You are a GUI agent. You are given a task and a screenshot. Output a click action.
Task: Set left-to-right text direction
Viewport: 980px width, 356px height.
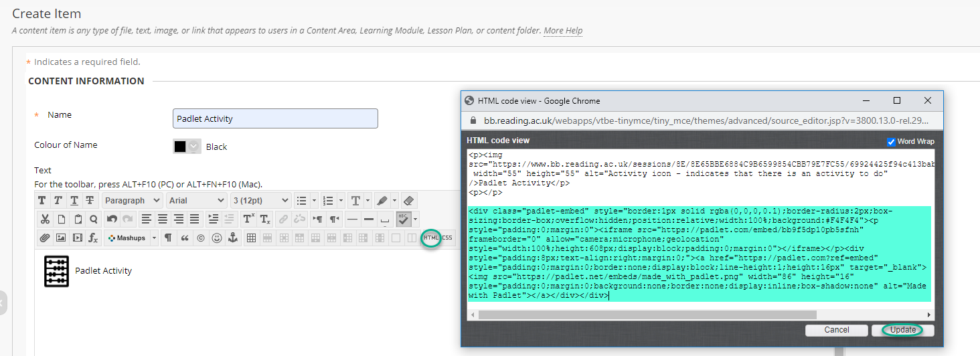(317, 219)
